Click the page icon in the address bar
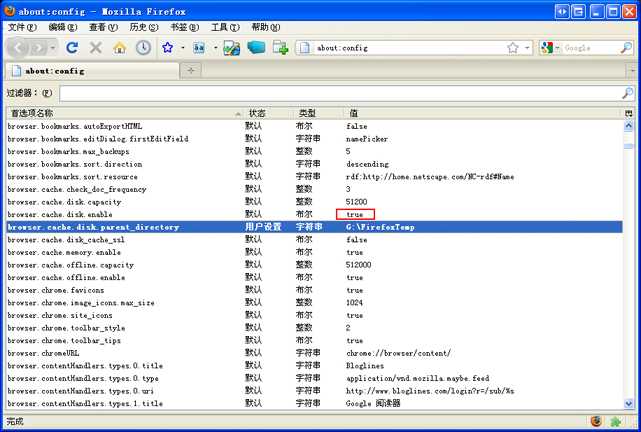This screenshot has width=641, height=432. (305, 48)
